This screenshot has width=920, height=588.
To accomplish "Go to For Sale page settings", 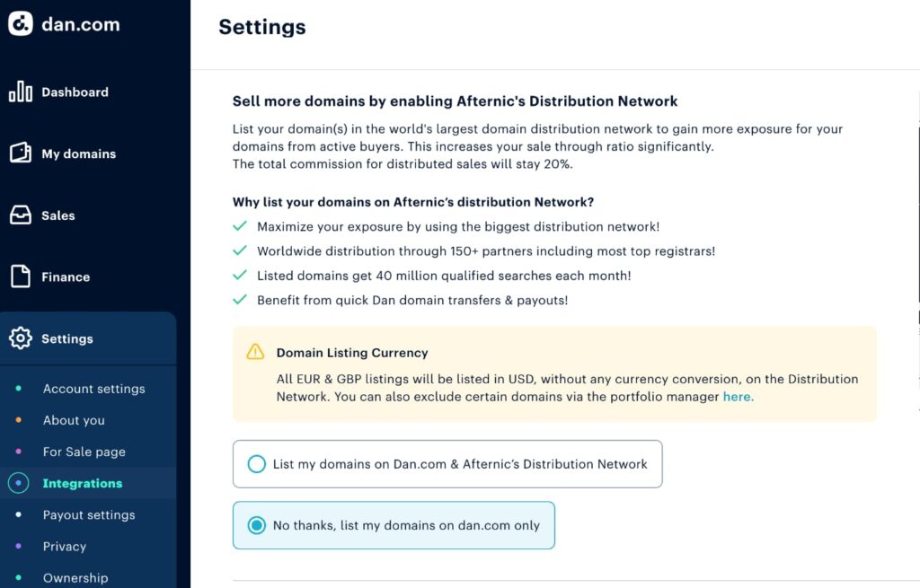I will [84, 452].
